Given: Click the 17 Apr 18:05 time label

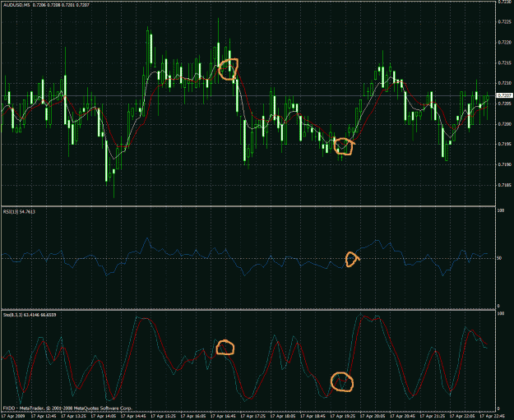Looking at the screenshot, I should pyautogui.click(x=284, y=417).
